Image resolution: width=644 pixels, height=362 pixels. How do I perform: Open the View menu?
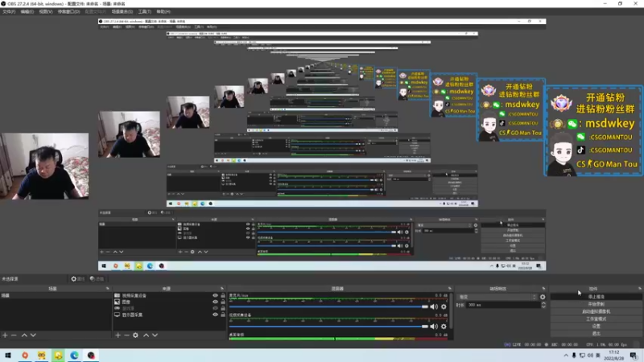tap(46, 11)
